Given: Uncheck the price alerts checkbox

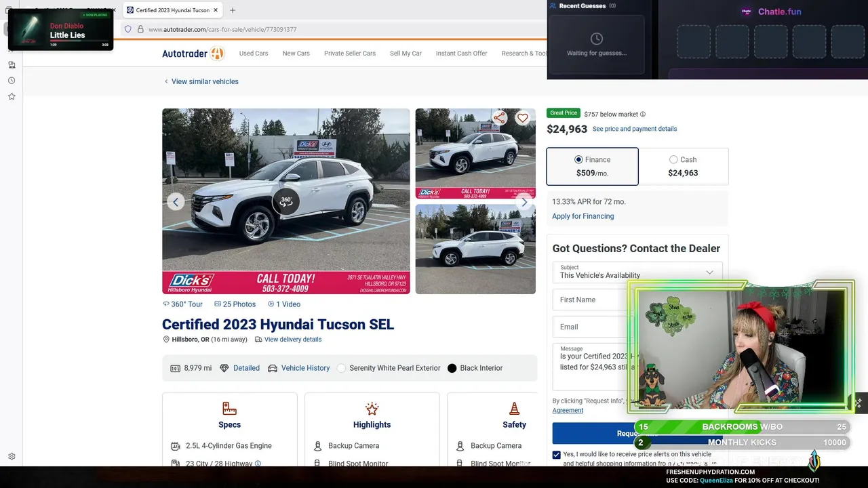Looking at the screenshot, I should tap(557, 455).
